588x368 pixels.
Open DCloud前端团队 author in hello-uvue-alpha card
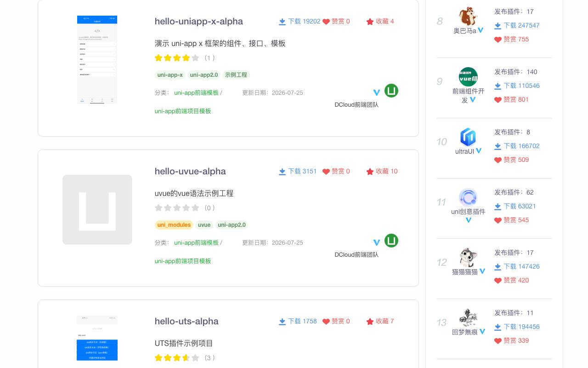pos(356,255)
